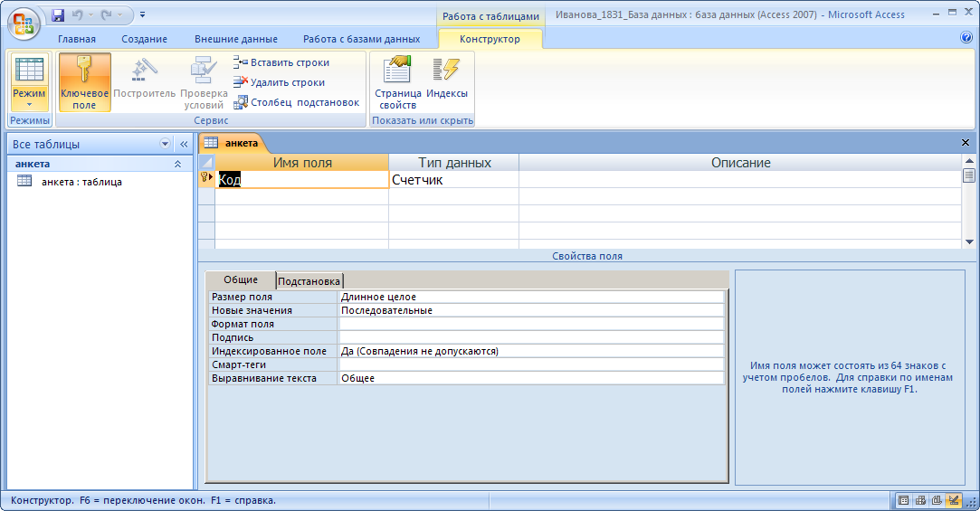This screenshot has height=511, width=980.
Task: Click the Выравнивание текста value Общее
Action: click(531, 379)
